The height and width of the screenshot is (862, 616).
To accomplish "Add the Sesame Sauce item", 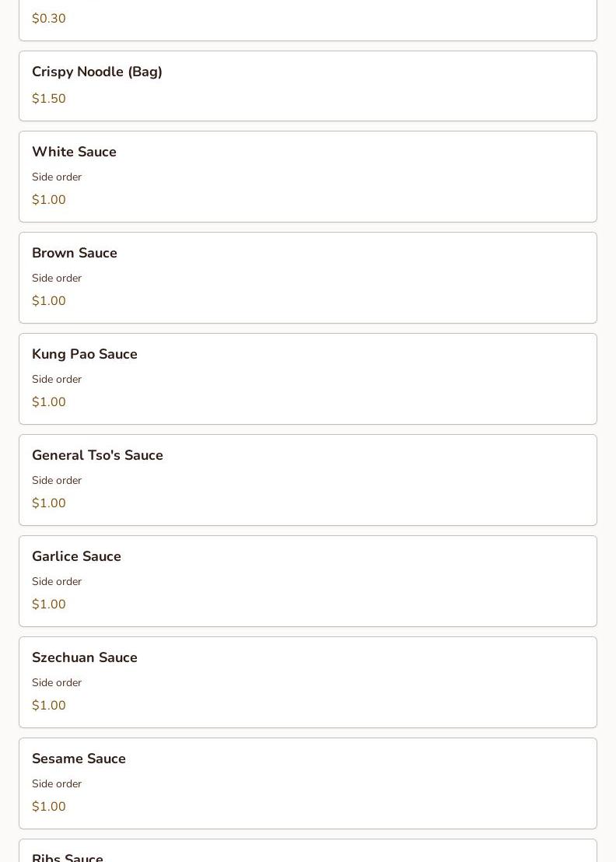I will 79,759.
